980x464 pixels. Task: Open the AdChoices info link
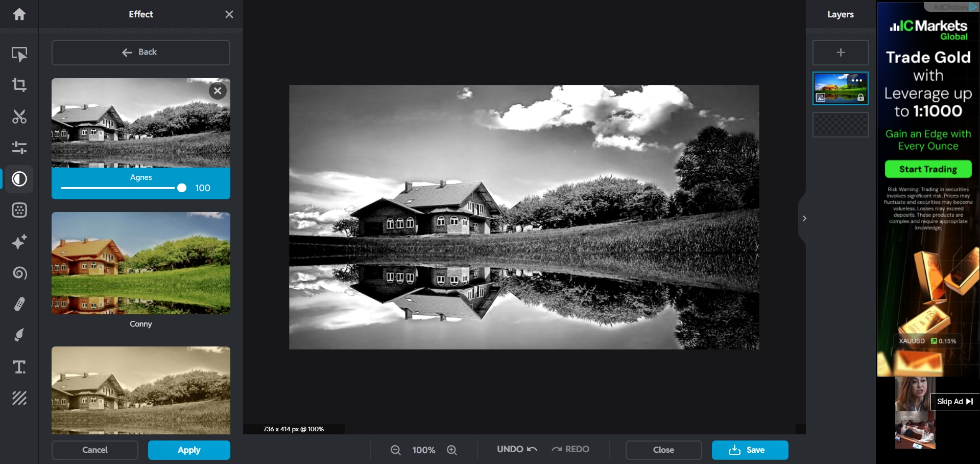pyautogui.click(x=951, y=7)
